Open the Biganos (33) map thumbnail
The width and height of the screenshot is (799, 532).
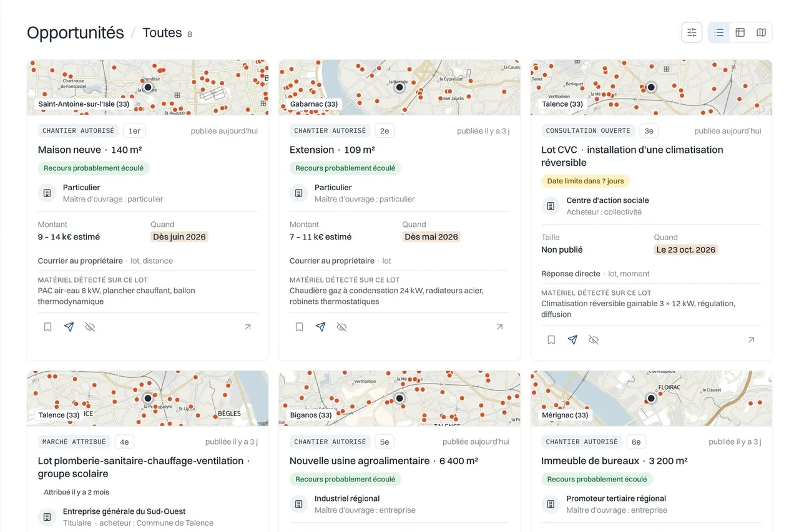coord(399,399)
